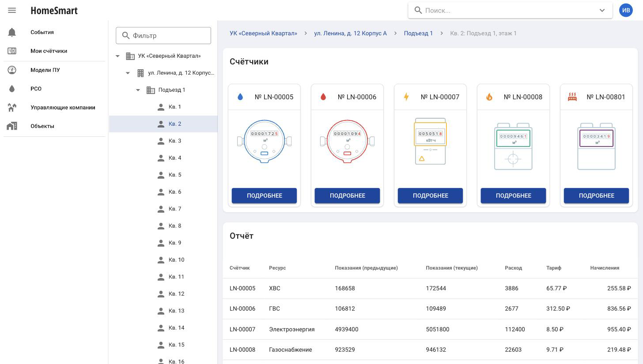Click the buildings icon beside Объекты
Viewport: 643px width, 364px height.
coord(12,126)
